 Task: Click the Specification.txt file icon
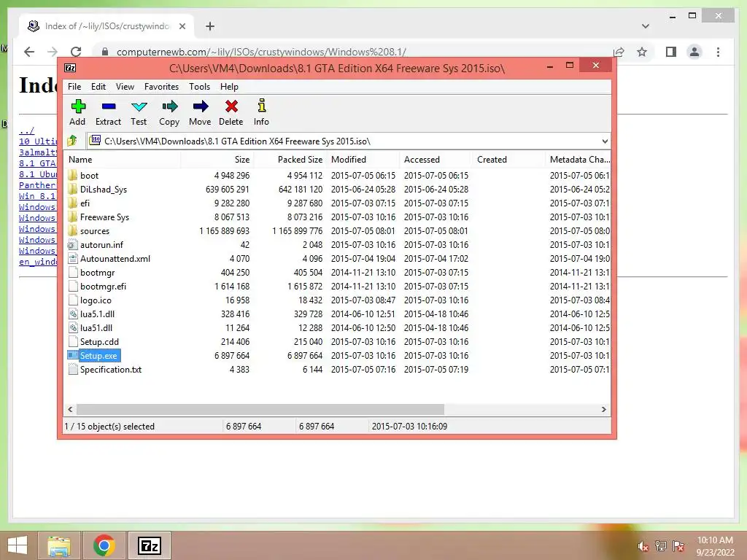(x=72, y=369)
